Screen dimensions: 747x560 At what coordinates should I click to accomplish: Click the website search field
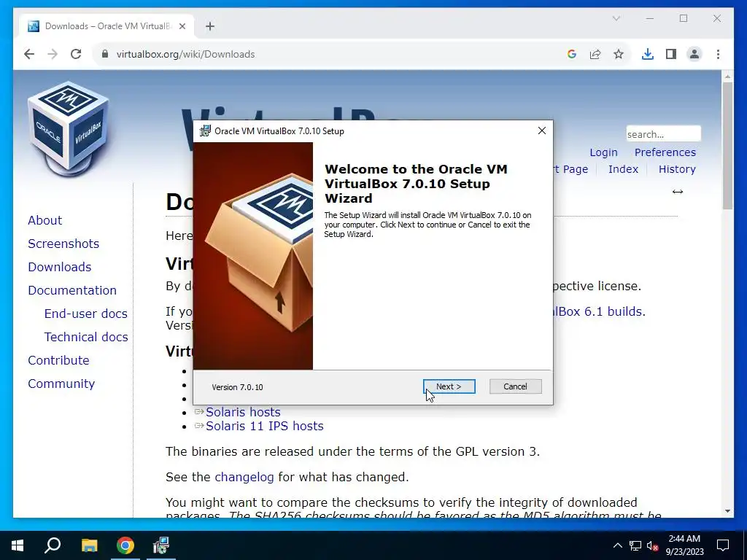pos(663,134)
